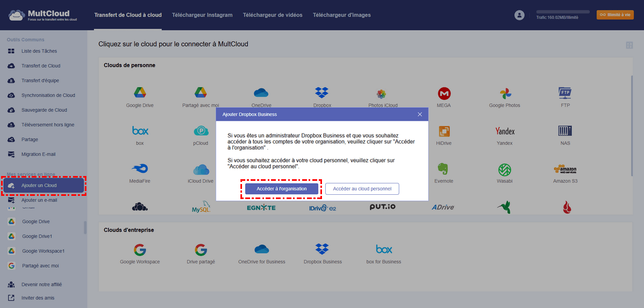Open Google Workspace1 account in sidebar
644x308 pixels.
click(43, 251)
